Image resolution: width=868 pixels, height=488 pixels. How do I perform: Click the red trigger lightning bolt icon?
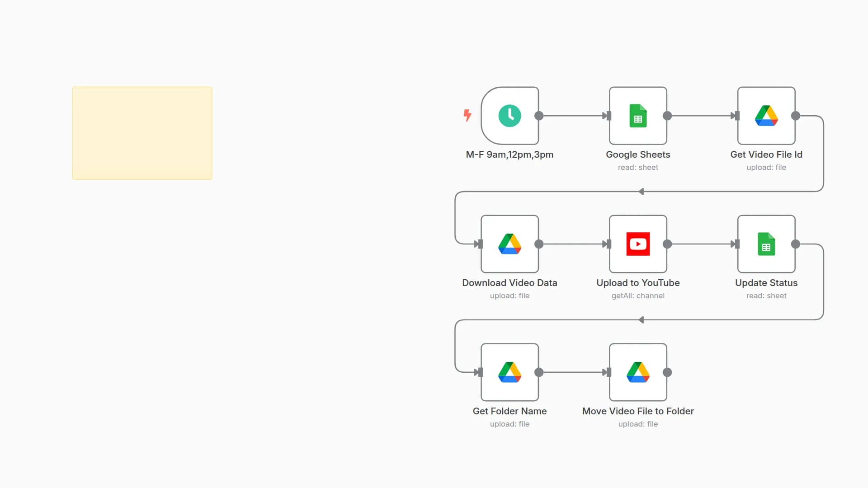click(467, 115)
